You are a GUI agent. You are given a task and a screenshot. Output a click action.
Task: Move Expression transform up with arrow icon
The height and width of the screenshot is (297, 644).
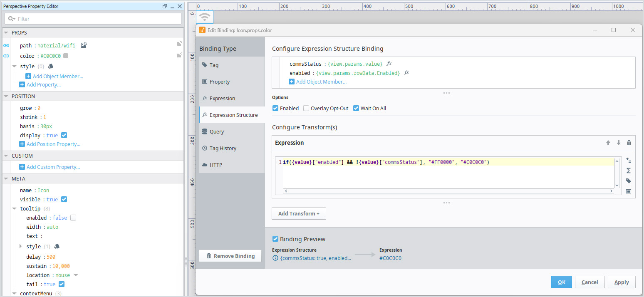[608, 143]
